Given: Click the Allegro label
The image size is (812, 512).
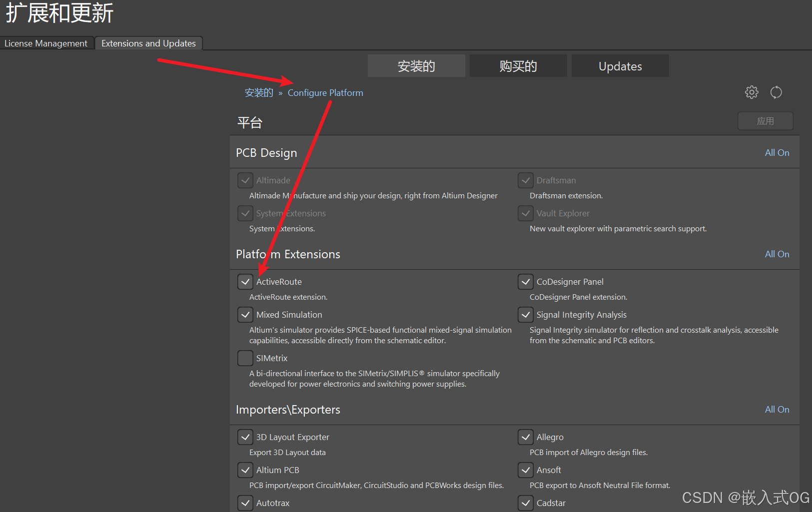Looking at the screenshot, I should (550, 437).
